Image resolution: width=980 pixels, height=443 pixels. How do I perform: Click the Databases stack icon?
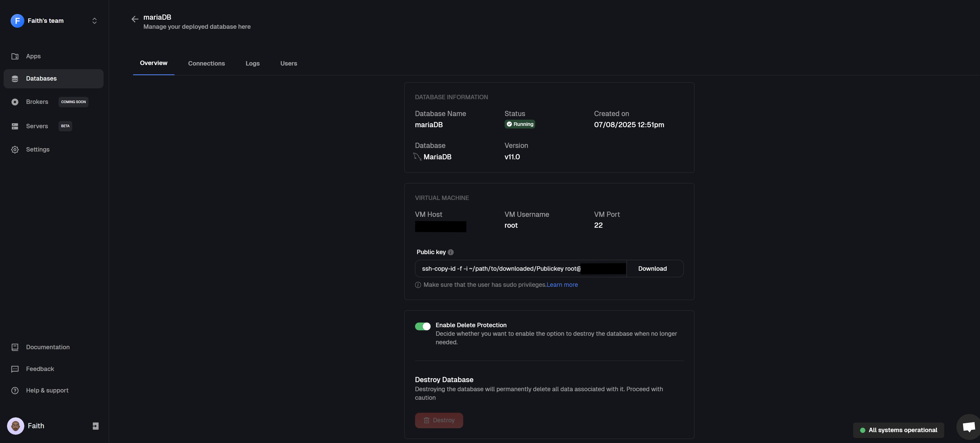[x=15, y=79]
